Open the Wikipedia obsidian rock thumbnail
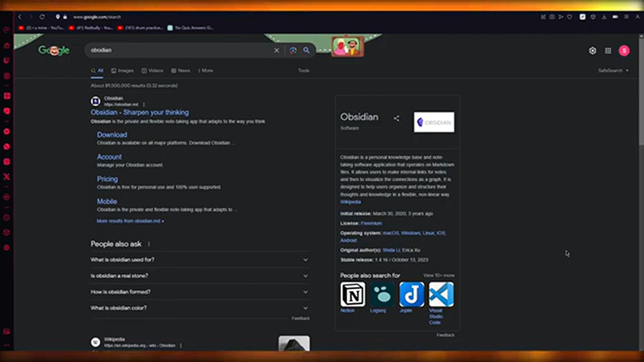The width and height of the screenshot is (644, 362). click(x=294, y=344)
